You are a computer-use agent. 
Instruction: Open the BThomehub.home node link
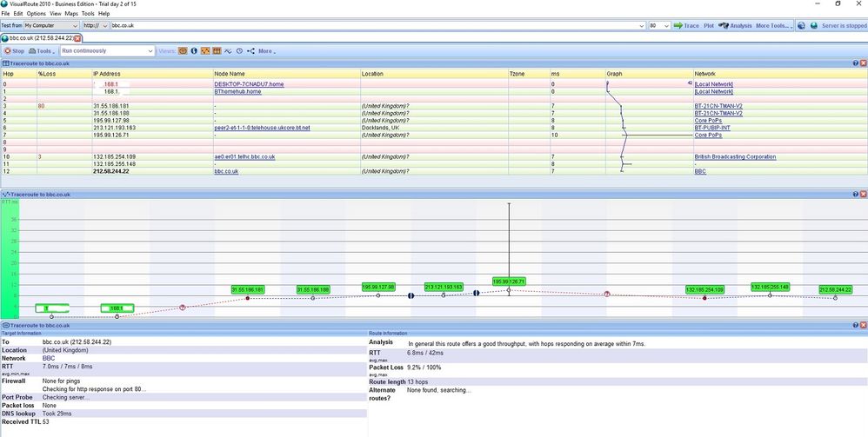(x=237, y=91)
